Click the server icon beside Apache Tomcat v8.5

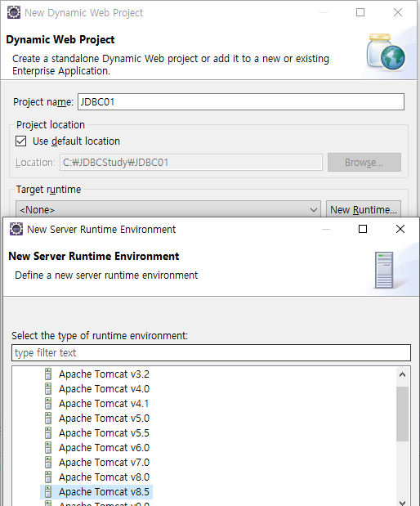[x=48, y=492]
